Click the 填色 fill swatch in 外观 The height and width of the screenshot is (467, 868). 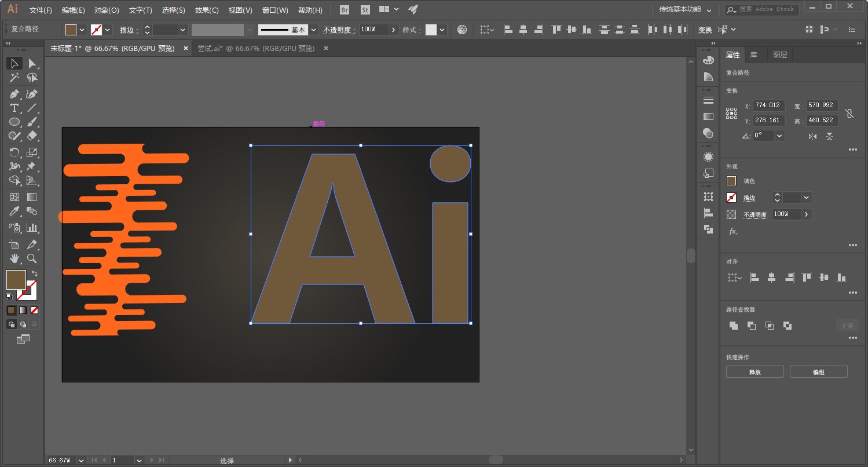pos(731,181)
